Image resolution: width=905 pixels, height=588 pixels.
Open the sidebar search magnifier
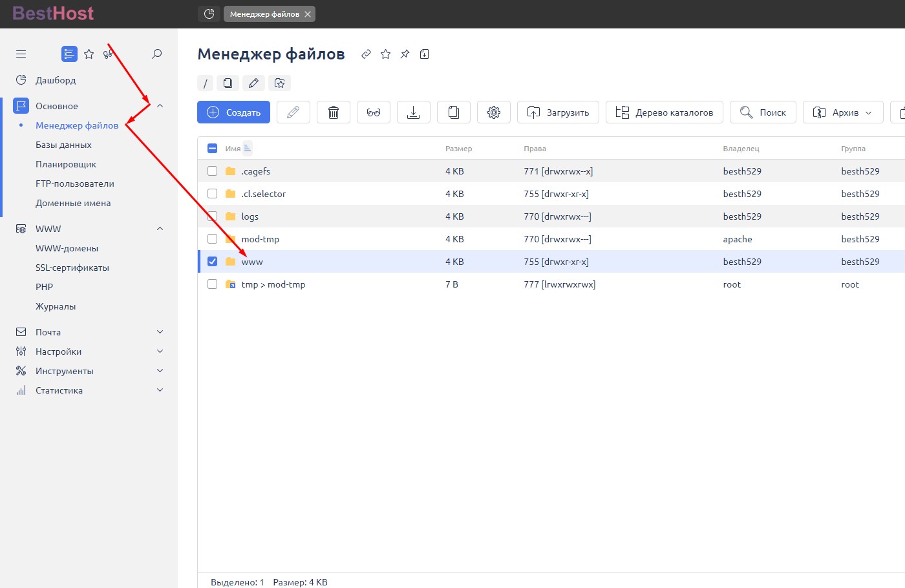(156, 54)
